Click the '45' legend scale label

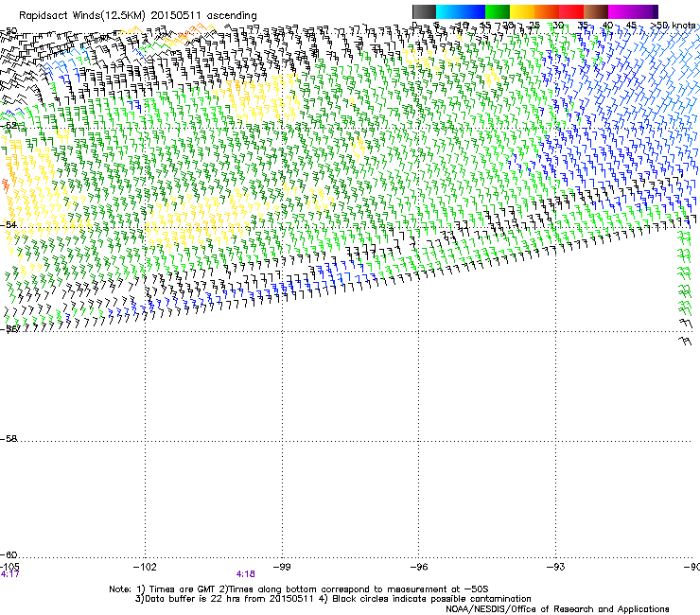[631, 26]
